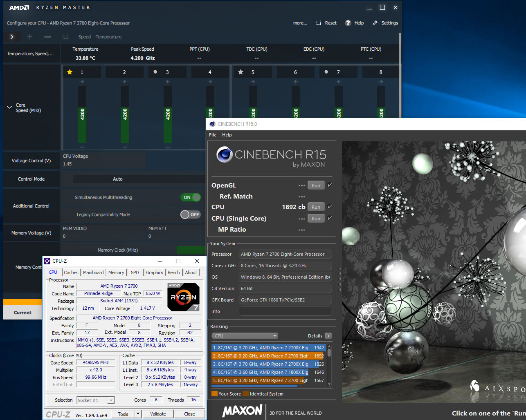526x420 pixels.
Task: Click the CPU-Z Tools button
Action: (x=123, y=414)
